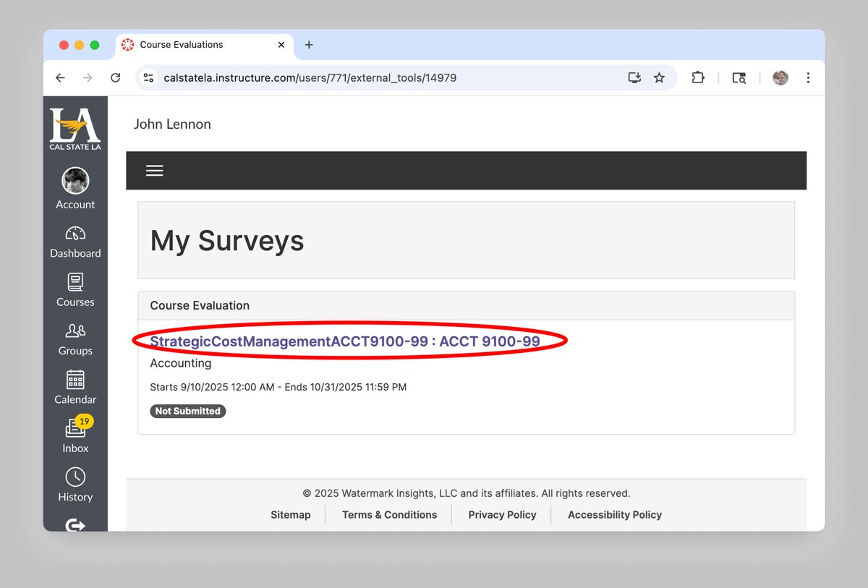The width and height of the screenshot is (868, 588).
Task: Open the browser's three-dot menu
Action: pos(808,77)
